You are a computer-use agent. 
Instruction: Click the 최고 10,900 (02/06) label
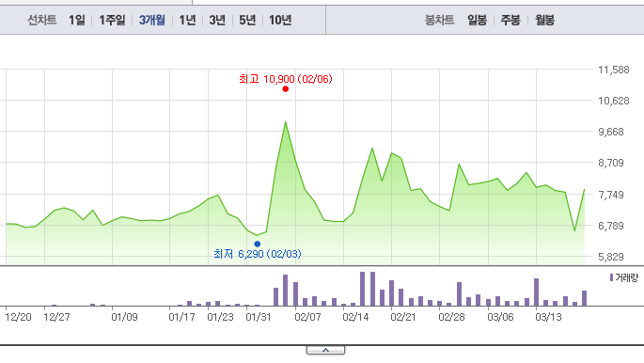click(x=286, y=79)
